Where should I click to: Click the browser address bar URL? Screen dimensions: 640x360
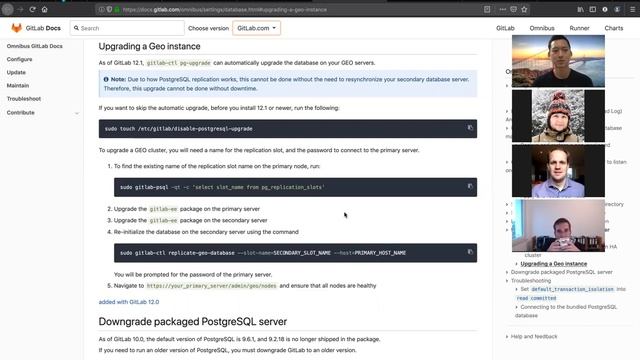click(224, 9)
